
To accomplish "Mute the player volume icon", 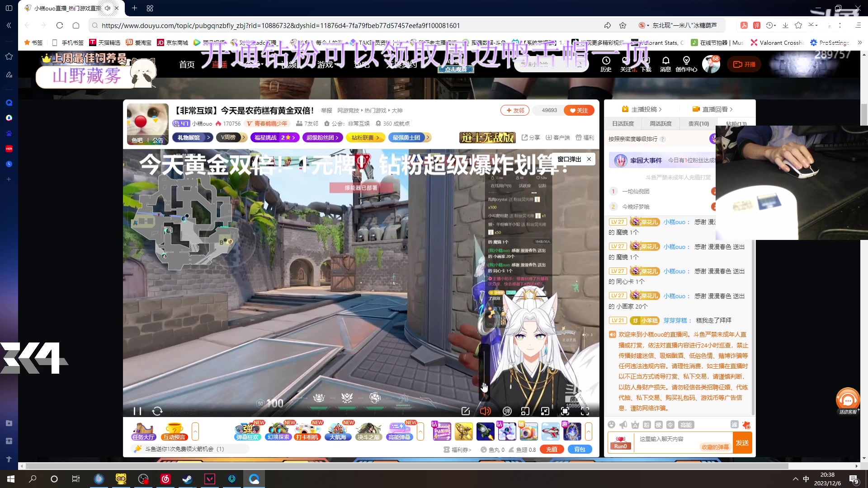I will coord(485,411).
